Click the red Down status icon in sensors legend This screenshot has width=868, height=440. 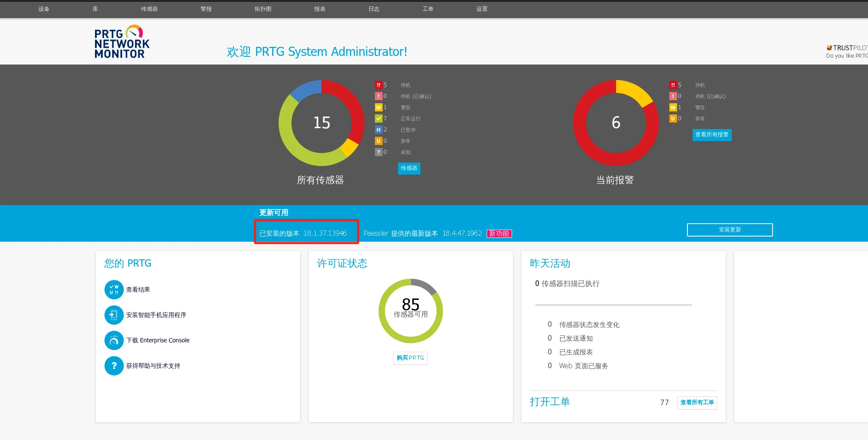point(378,85)
